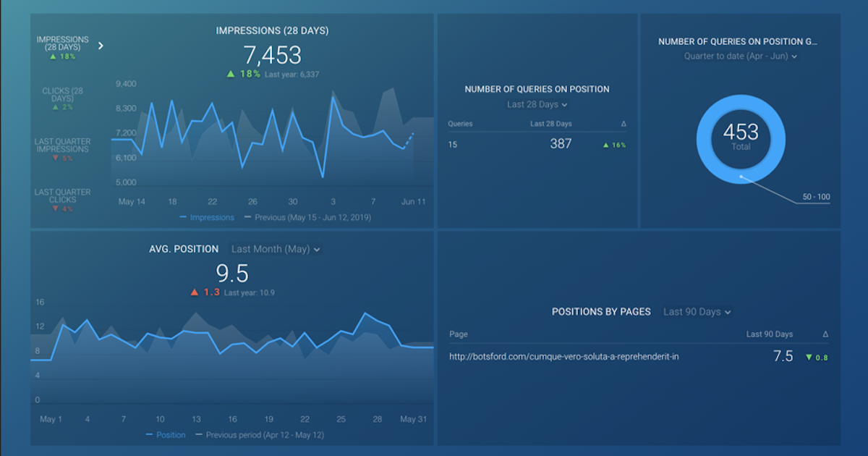The image size is (868, 456).
Task: Click the chevron arrow next to Impressions (28 Days)
Action: coord(101,46)
